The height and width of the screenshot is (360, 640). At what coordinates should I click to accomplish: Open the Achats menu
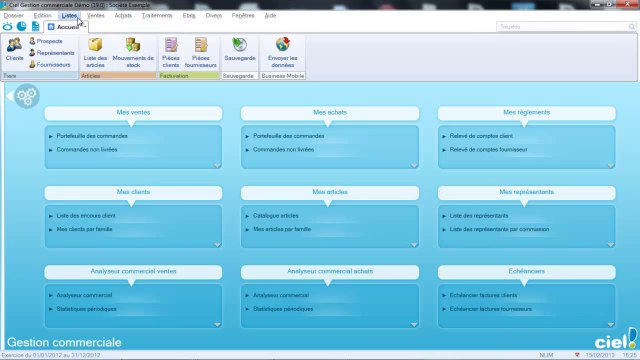pos(123,16)
